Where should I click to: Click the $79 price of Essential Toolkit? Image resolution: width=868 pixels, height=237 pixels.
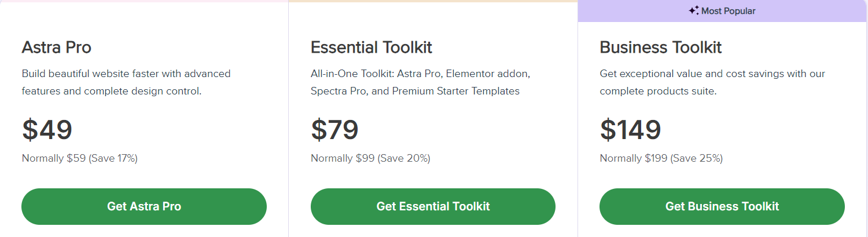(x=334, y=130)
